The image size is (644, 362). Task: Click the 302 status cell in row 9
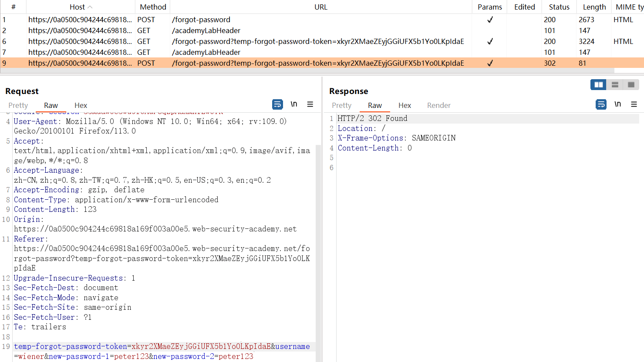[550, 63]
